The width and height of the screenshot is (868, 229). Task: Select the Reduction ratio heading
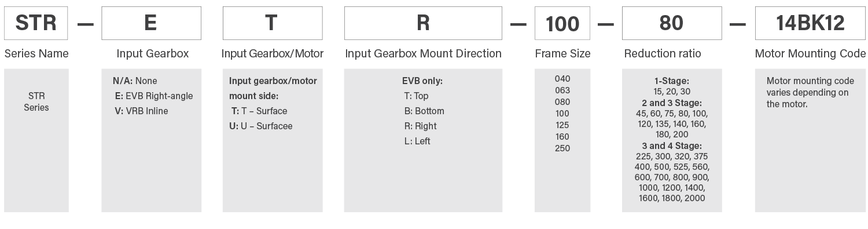[x=663, y=54]
